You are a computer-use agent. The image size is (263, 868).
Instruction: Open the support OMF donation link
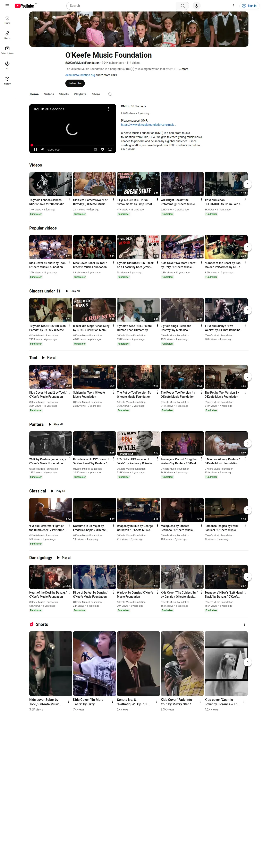tap(148, 125)
